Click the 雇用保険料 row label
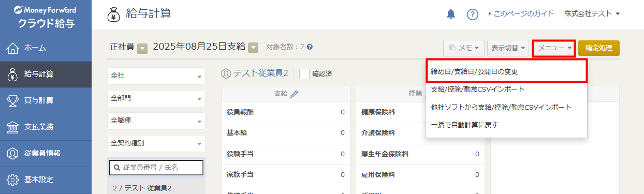The height and width of the screenshot is (194, 644). click(378, 175)
